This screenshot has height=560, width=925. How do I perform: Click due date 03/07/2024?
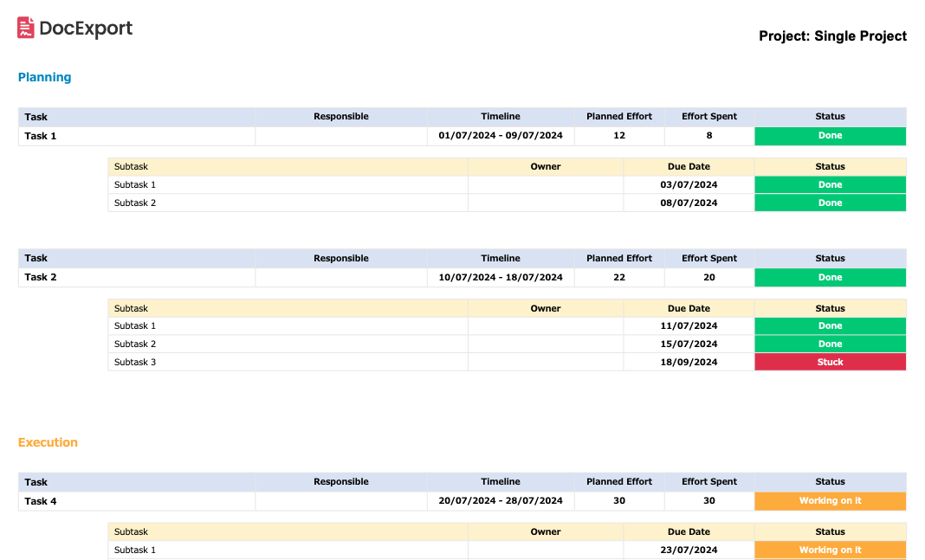click(x=689, y=184)
